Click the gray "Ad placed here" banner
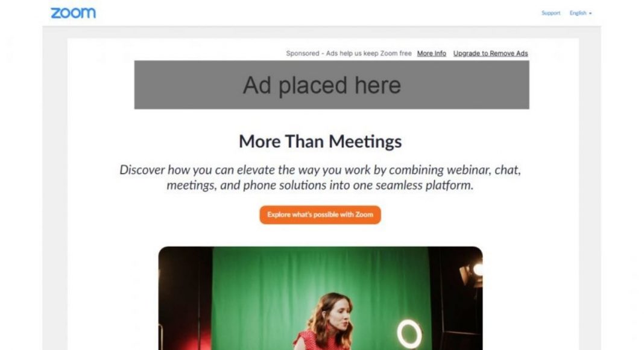Viewport: 644px width, 350px height. [332, 84]
